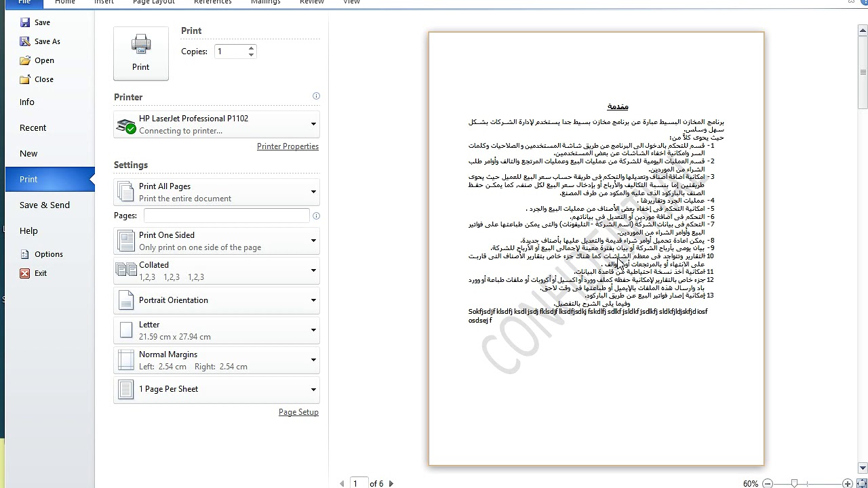This screenshot has width=868, height=488.
Task: Click Zoom to Page icon
Action: [x=862, y=483]
